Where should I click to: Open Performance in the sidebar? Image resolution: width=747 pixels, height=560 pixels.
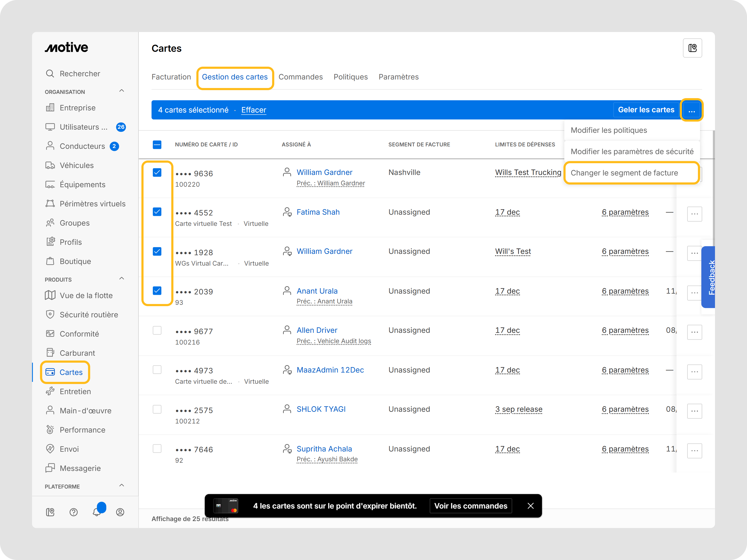click(75, 430)
